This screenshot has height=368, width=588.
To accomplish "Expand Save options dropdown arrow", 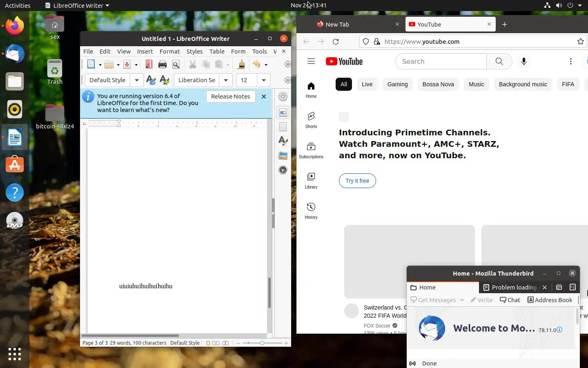I will 136,65.
